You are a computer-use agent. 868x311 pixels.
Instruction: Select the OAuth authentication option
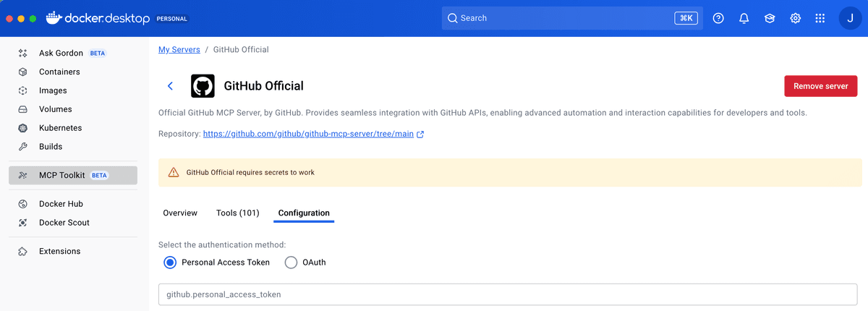[291, 263]
